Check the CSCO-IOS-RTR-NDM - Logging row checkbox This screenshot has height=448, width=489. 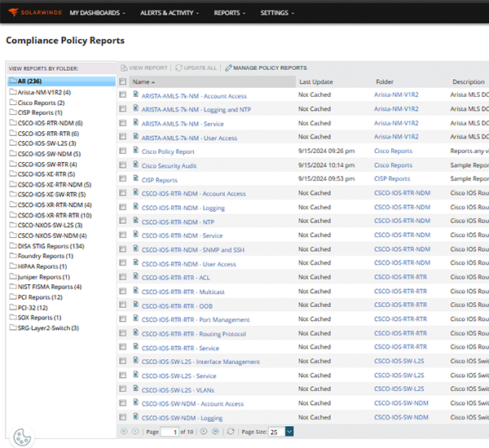(x=123, y=207)
